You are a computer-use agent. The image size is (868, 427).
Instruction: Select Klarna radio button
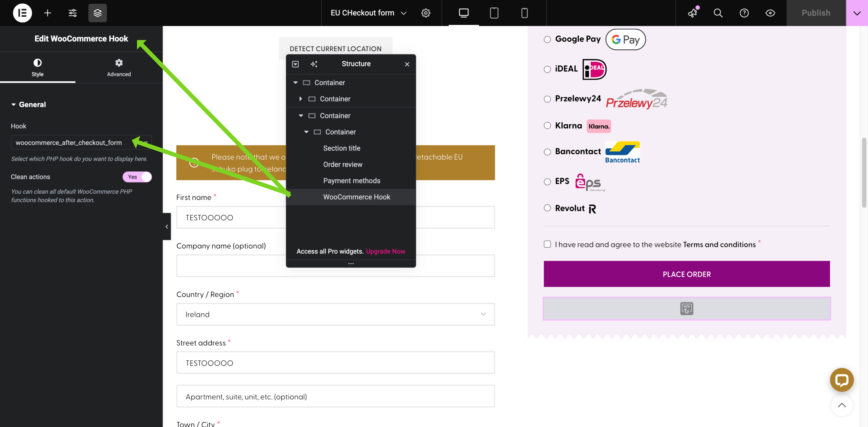547,125
